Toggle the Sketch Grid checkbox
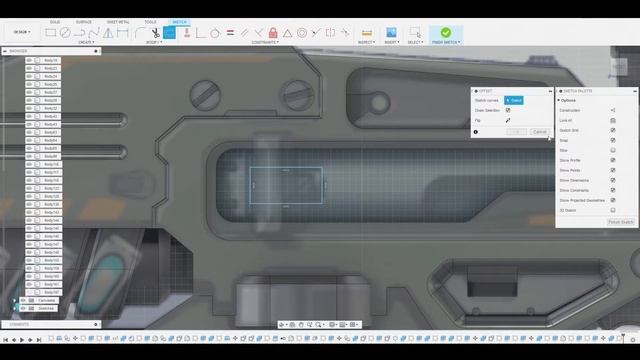The image size is (640, 360). pos(613,130)
